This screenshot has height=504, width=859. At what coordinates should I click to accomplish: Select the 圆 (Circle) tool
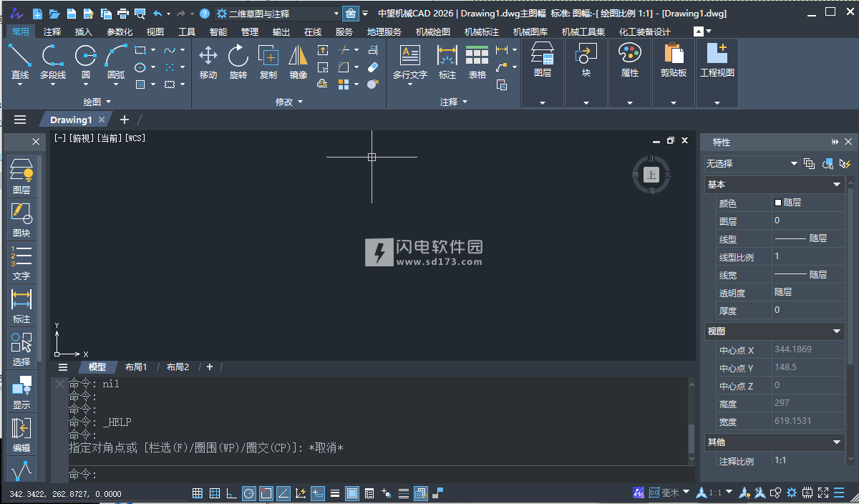pos(86,62)
